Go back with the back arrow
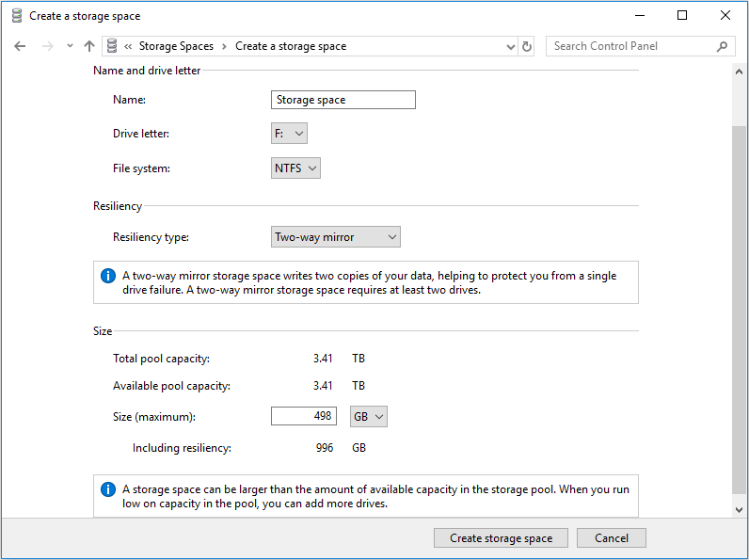The image size is (749, 560). click(20, 46)
